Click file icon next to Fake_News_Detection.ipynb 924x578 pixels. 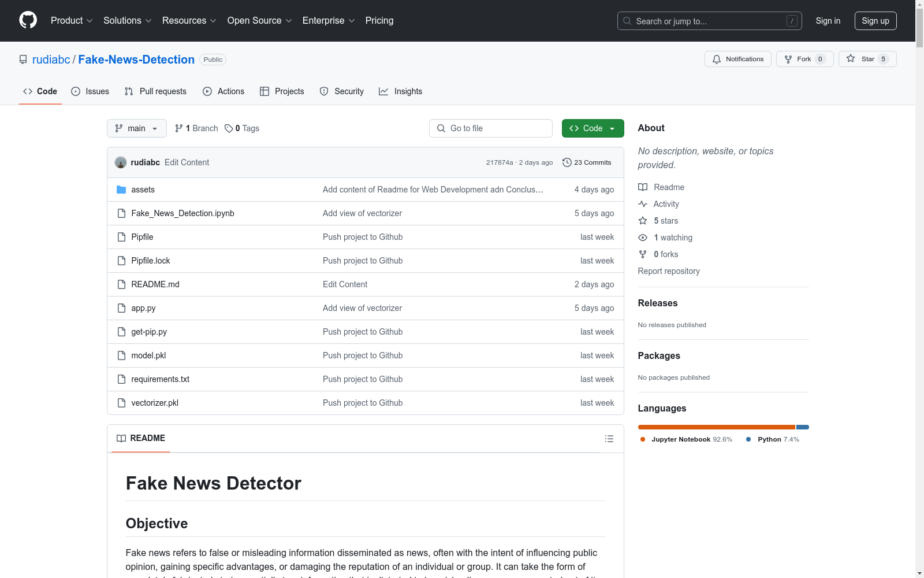tap(121, 213)
